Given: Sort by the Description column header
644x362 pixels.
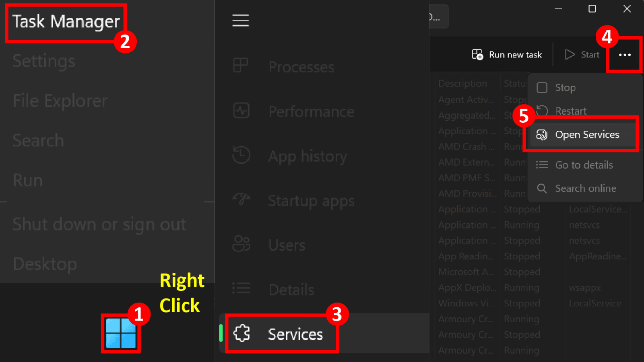Looking at the screenshot, I should coord(462,83).
